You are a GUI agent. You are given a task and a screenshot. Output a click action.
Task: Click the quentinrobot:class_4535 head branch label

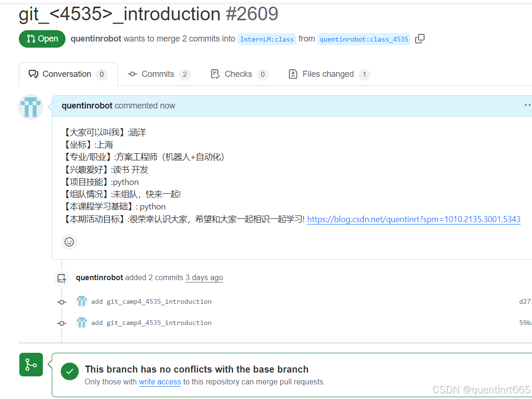(x=364, y=39)
